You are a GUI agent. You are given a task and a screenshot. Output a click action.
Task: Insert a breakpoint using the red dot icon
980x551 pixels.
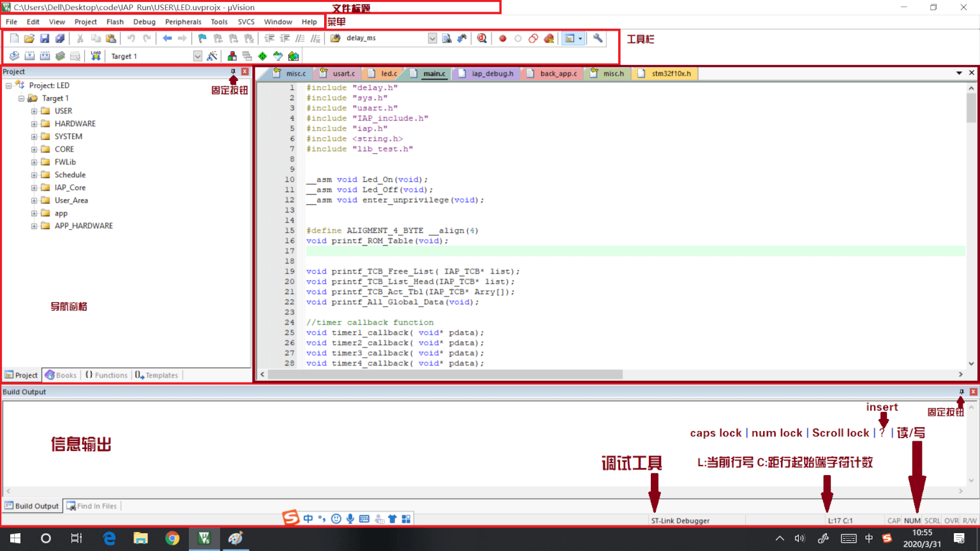(x=503, y=38)
